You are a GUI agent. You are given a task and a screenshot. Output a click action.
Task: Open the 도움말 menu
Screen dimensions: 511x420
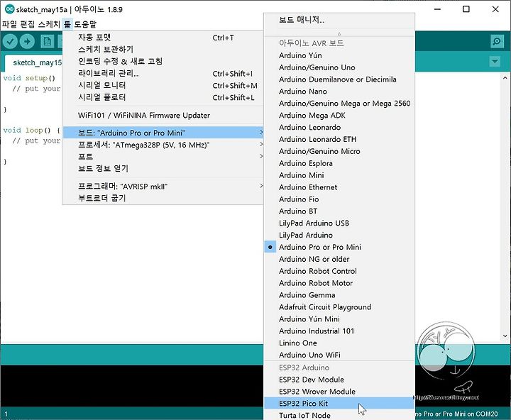pyautogui.click(x=85, y=24)
